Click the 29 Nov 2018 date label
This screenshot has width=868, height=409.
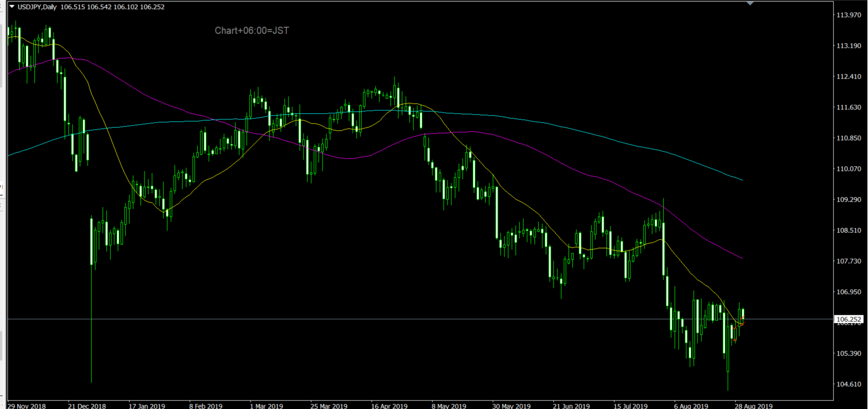[x=27, y=406]
